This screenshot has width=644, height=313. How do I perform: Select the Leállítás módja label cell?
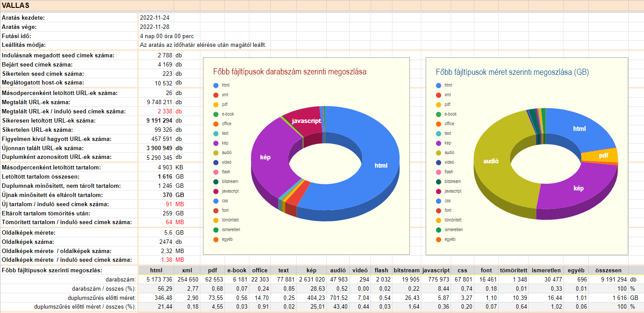pos(24,45)
